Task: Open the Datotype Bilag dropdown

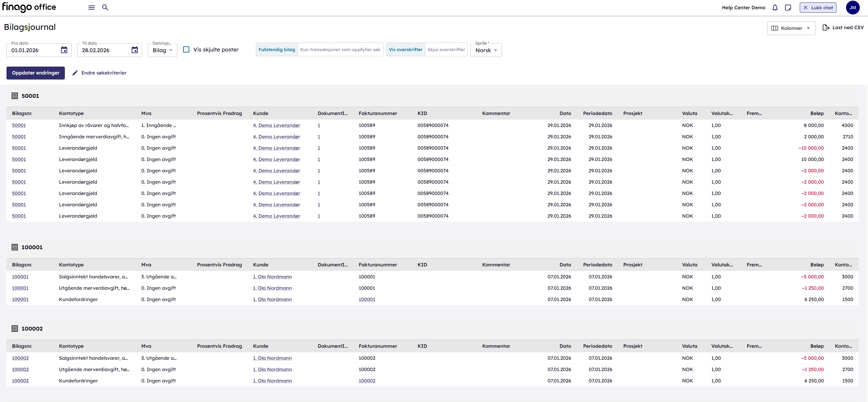Action: (x=162, y=50)
